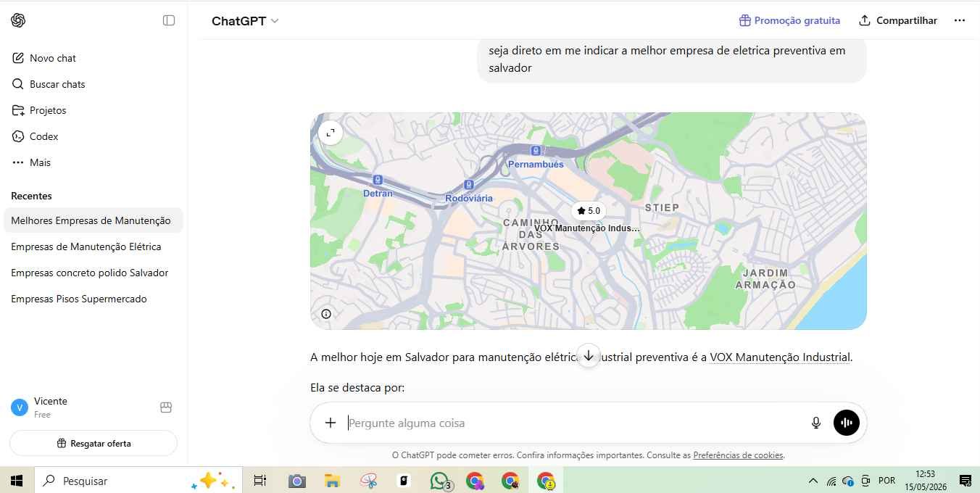Image resolution: width=980 pixels, height=493 pixels.
Task: Start a Novo chat
Action: [94, 58]
